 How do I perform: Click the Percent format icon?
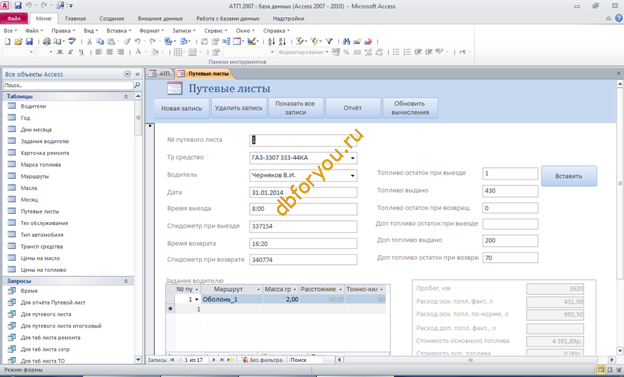346,52
